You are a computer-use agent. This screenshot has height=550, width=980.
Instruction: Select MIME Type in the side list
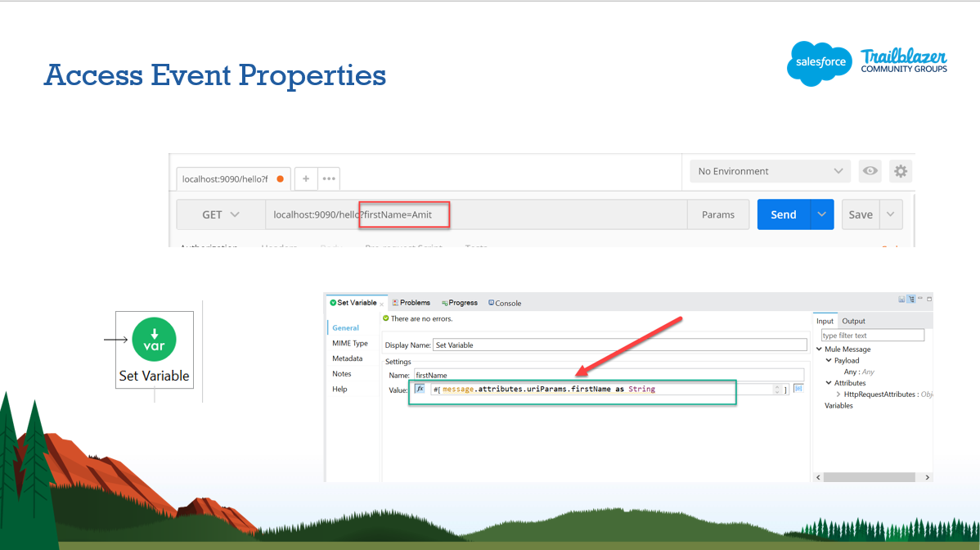[350, 344]
